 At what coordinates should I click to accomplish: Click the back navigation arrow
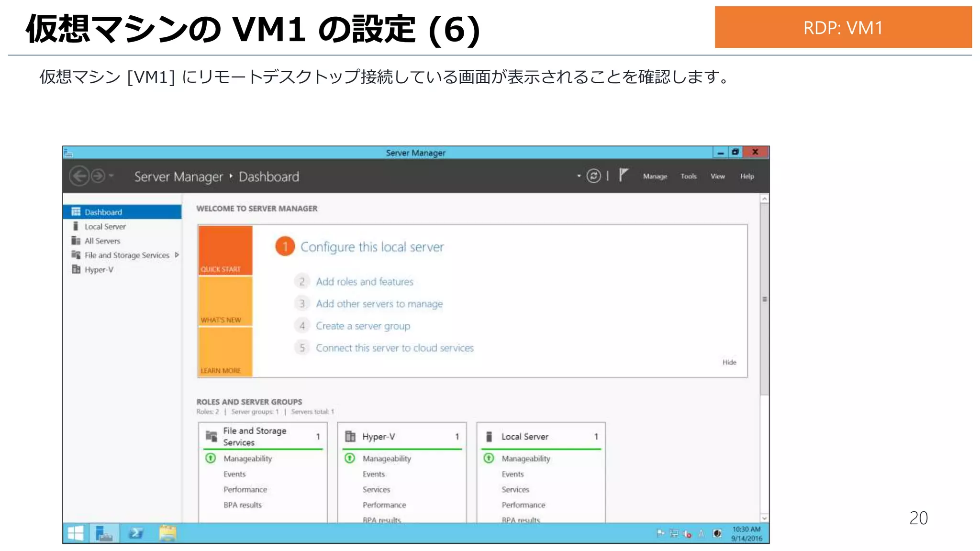pyautogui.click(x=79, y=176)
